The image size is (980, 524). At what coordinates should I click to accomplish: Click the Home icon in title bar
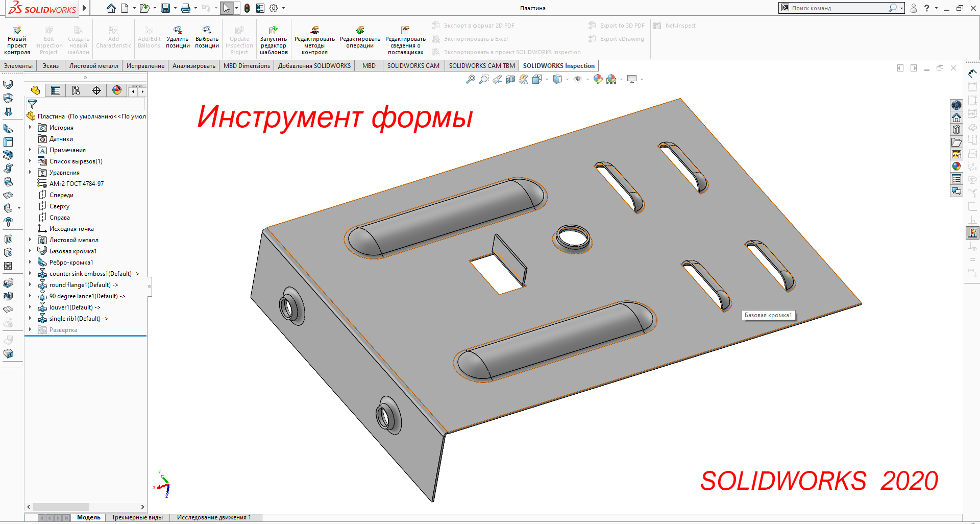coord(111,8)
